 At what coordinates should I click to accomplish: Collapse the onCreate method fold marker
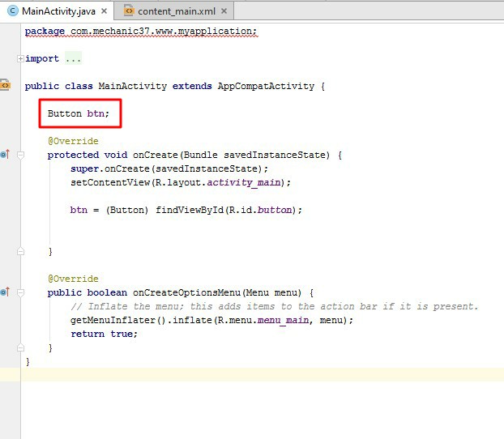point(20,156)
